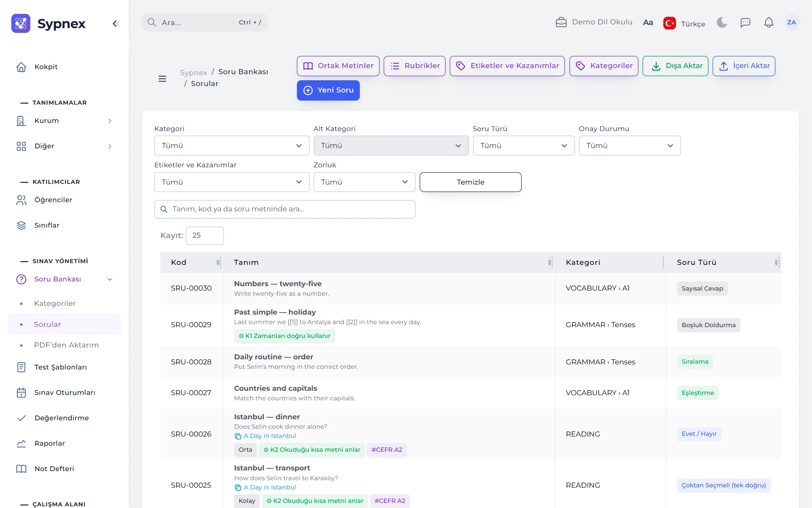Click top Kategoriler tag button
Viewport: 812px width, 508px height.
click(604, 66)
